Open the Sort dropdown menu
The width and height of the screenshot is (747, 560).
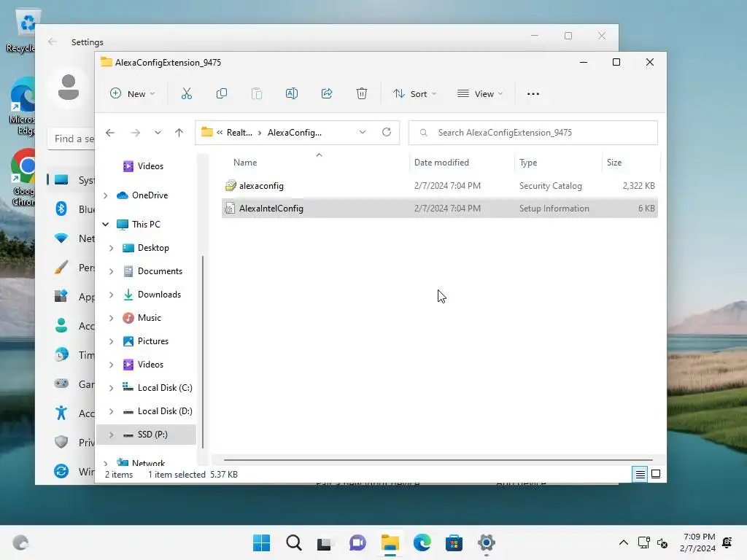414,94
